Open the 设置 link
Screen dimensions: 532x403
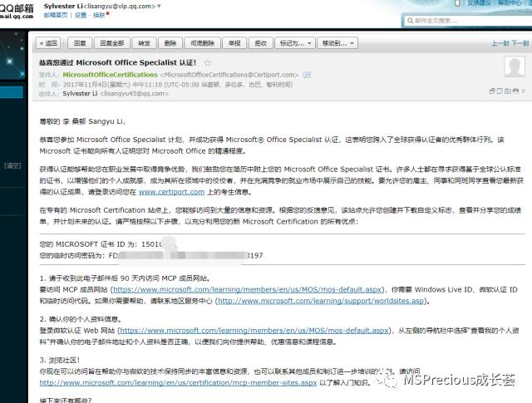point(81,15)
